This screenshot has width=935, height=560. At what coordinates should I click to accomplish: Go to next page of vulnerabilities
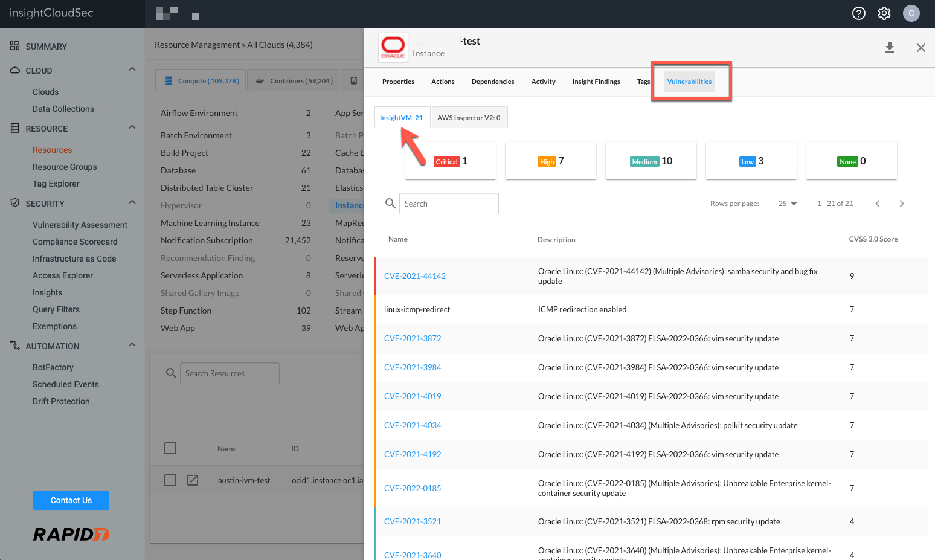pyautogui.click(x=901, y=204)
